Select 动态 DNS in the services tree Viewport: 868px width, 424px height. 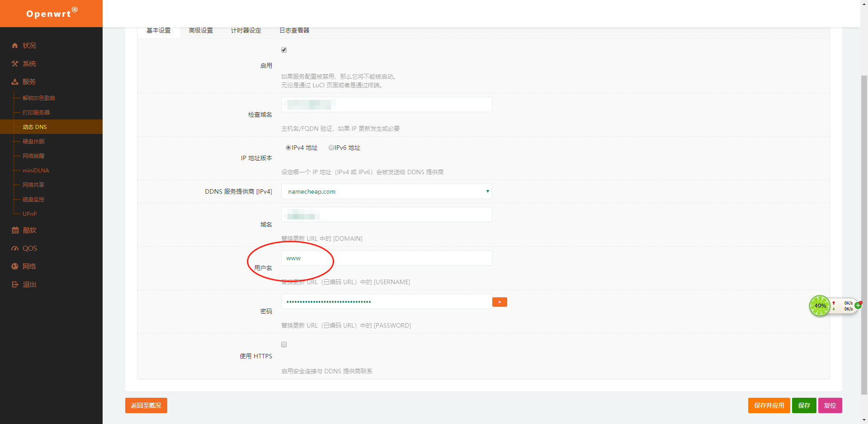(x=35, y=127)
